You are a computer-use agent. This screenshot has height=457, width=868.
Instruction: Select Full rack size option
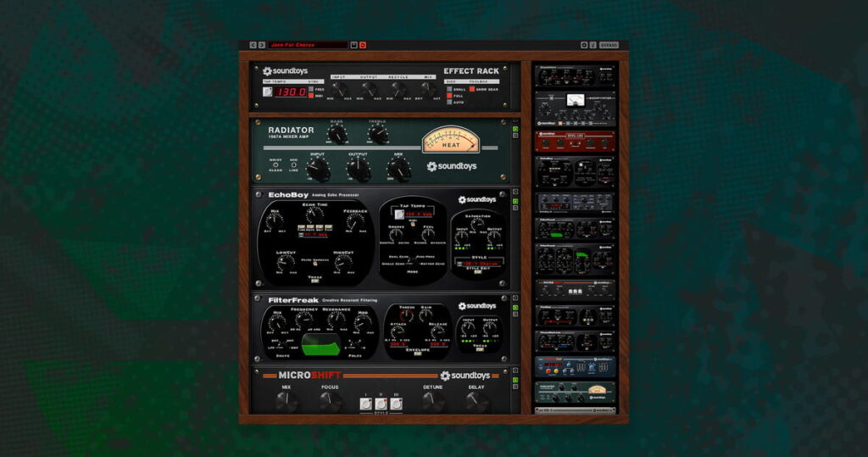tap(449, 96)
